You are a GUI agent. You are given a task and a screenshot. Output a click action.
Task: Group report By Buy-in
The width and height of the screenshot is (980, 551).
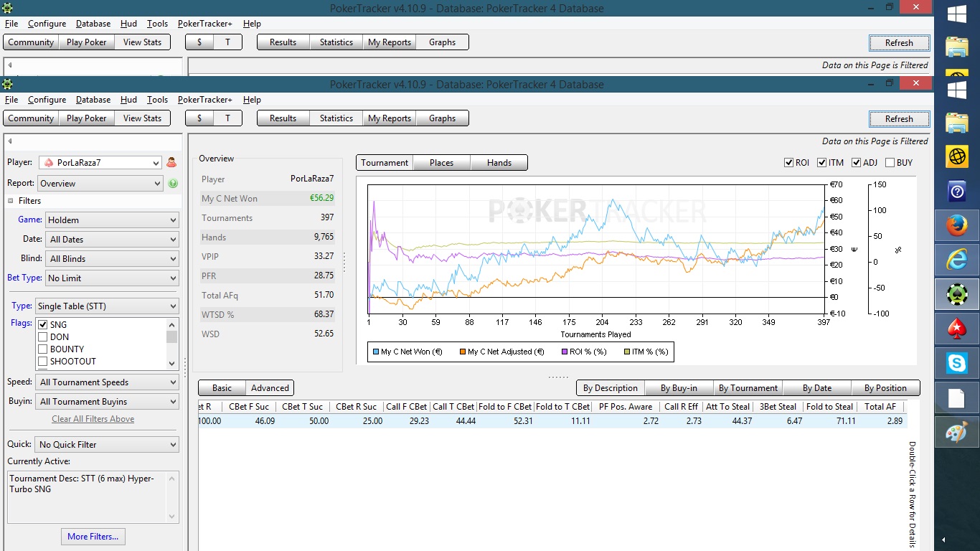pos(679,388)
